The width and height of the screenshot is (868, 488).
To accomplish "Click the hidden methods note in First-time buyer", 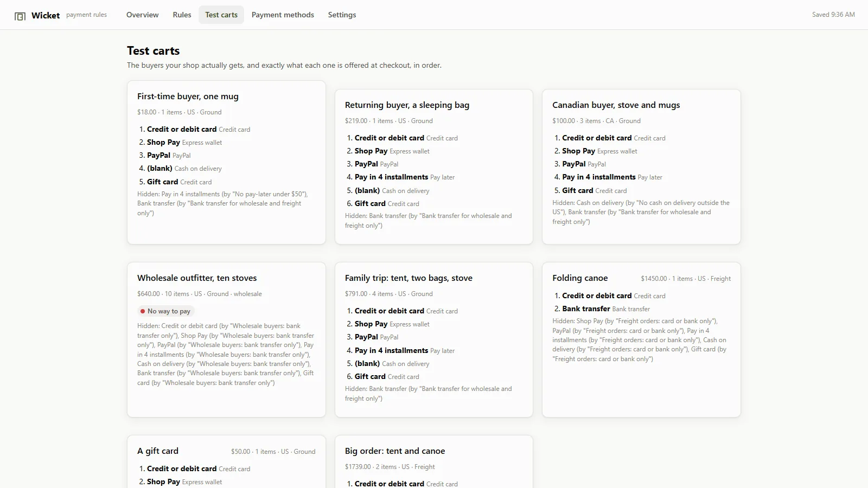I will [226, 203].
